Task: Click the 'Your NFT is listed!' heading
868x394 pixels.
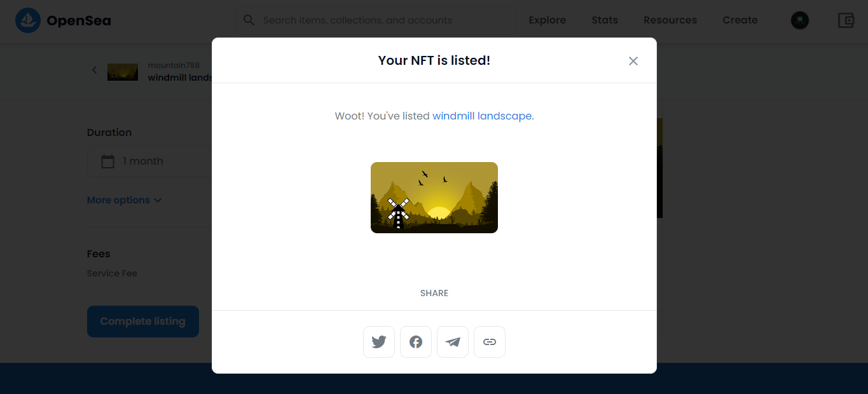Action: coord(434,60)
